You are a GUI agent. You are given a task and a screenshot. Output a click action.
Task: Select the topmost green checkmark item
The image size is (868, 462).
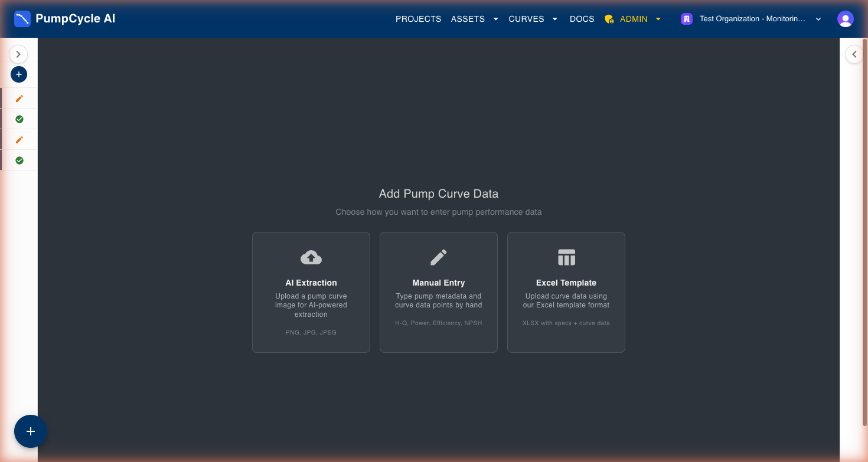[19, 119]
